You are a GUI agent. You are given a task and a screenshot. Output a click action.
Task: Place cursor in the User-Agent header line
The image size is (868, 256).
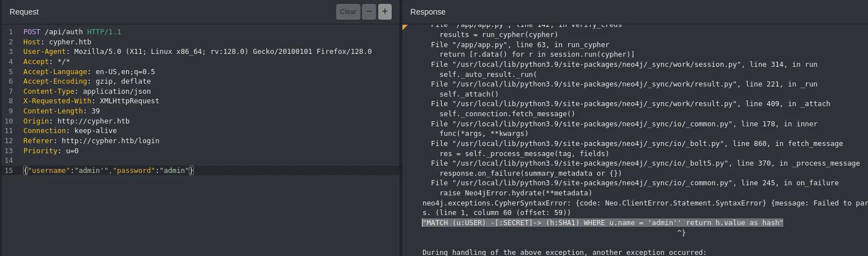tap(197, 52)
